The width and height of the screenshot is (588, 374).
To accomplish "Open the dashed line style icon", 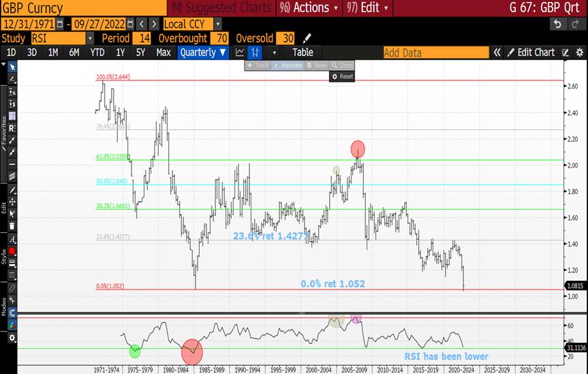I will point(12,275).
